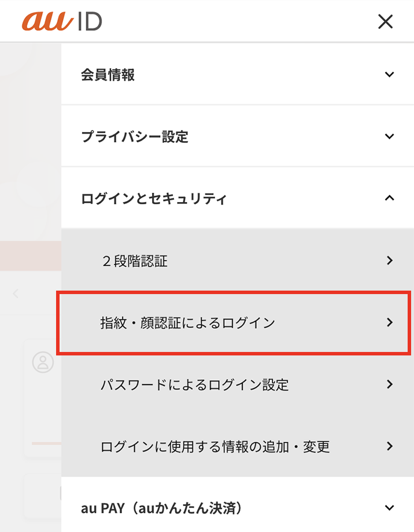This screenshot has width=414, height=532.
Task: Click the arrow beside パスワードによるログイン設定
Action: (390, 384)
